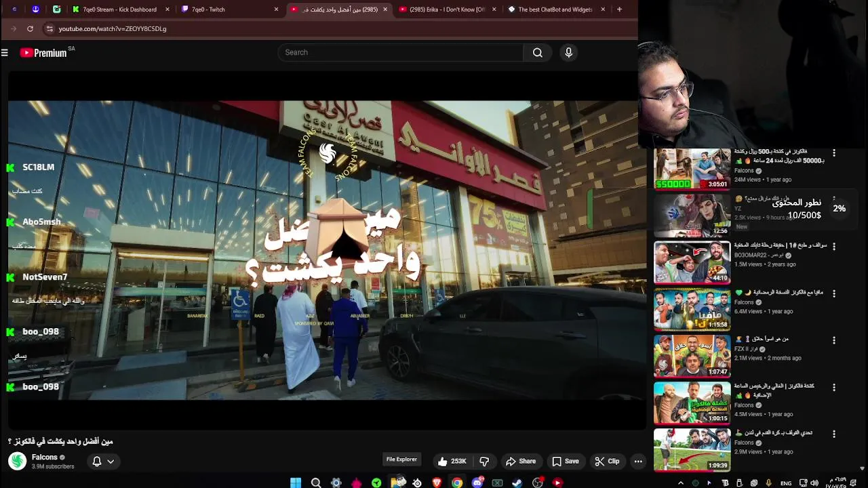The image size is (868, 488).
Task: Open volume control in system tray
Action: (x=814, y=483)
